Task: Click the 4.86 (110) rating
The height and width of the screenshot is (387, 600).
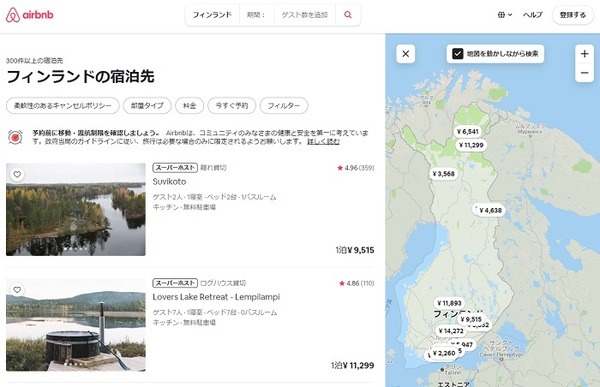Action: (x=356, y=283)
